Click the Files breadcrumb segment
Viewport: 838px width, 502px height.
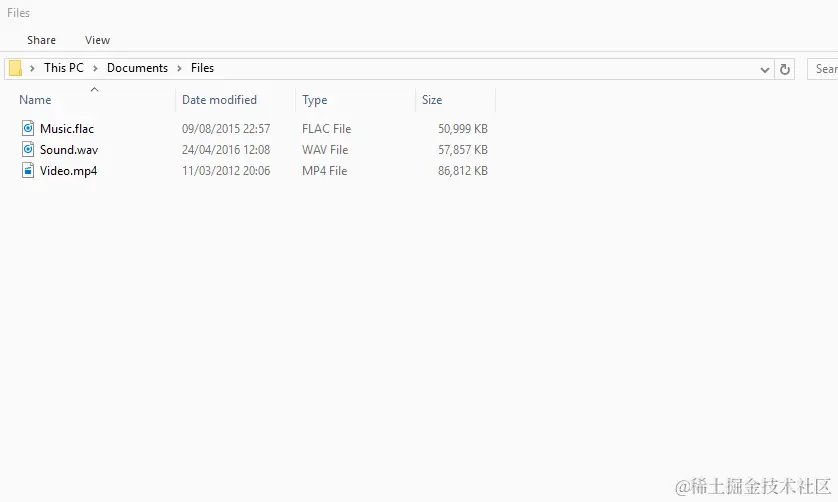(203, 68)
